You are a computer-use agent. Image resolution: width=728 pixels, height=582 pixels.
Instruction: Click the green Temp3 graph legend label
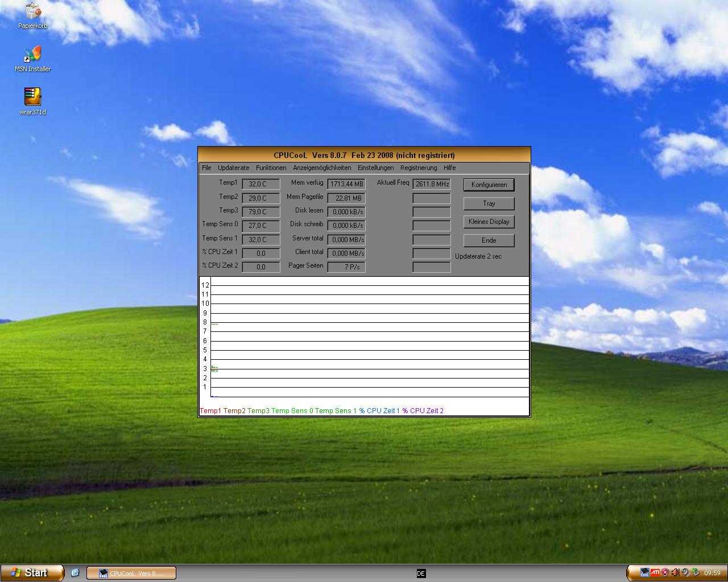[x=258, y=411]
